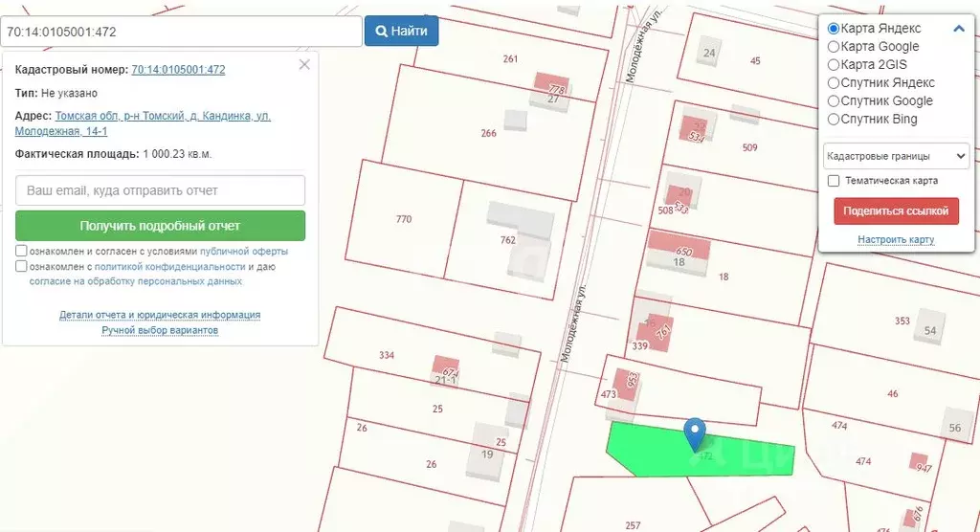
Task: Collapse the map layers panel chevron
Action: [x=959, y=29]
